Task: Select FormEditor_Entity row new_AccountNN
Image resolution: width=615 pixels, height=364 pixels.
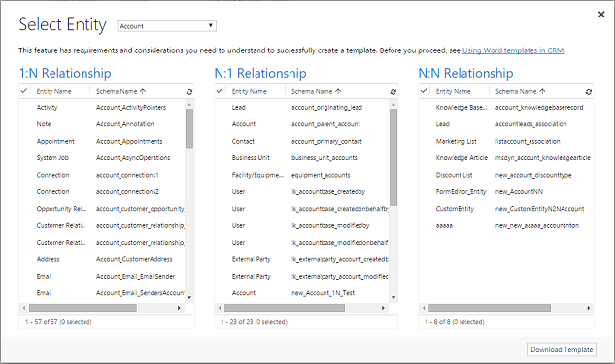Action: tap(506, 191)
